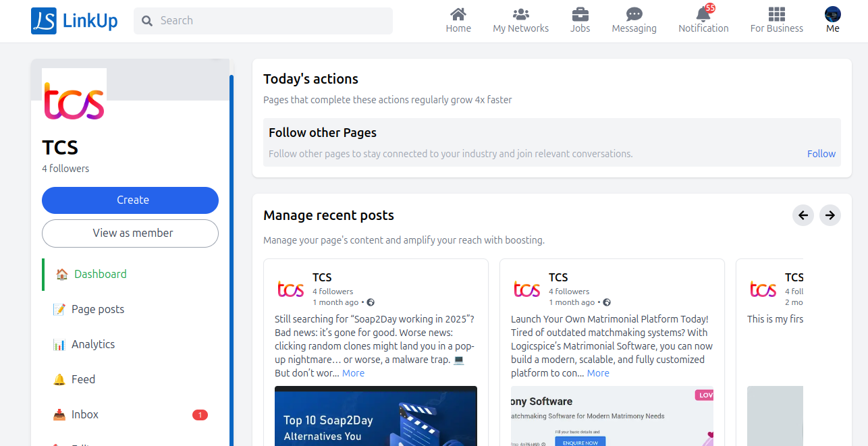Expand the Soap2Day post via More link
The height and width of the screenshot is (446, 868).
point(353,372)
